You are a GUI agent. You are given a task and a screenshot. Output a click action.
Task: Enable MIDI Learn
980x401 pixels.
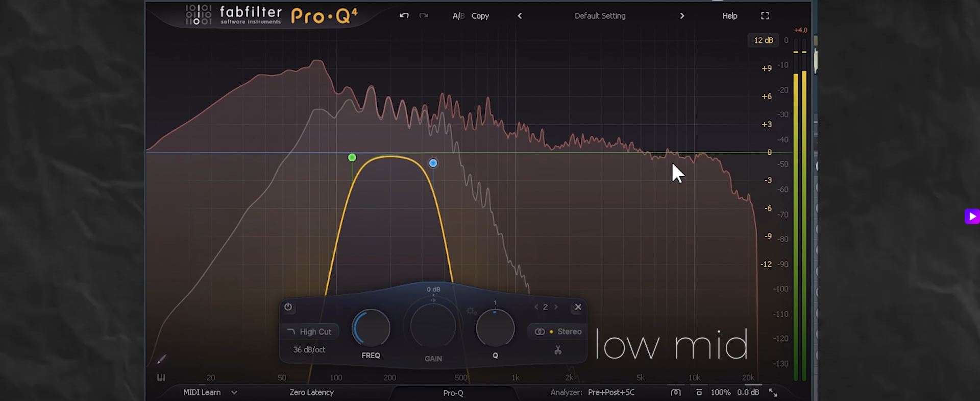click(202, 392)
